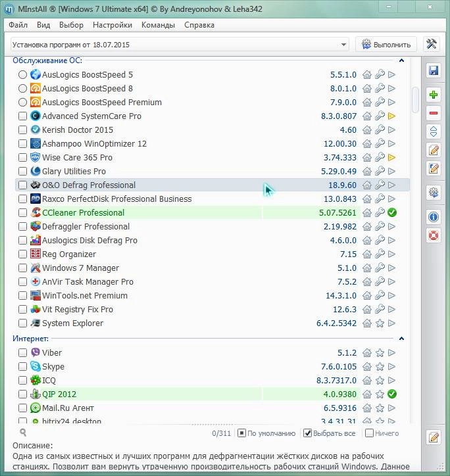Open the Выбор menu
This screenshot has height=476, width=450.
point(72,25)
